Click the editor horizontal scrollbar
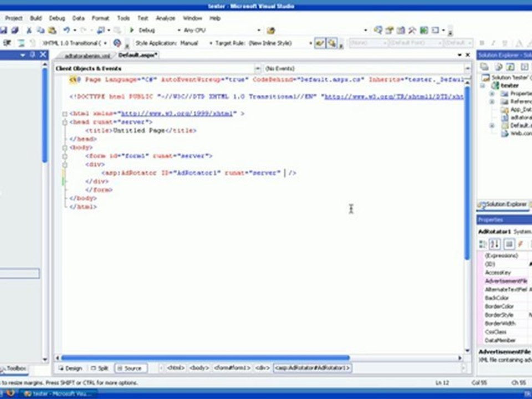Screen dimensions: 532x399 point(205,357)
